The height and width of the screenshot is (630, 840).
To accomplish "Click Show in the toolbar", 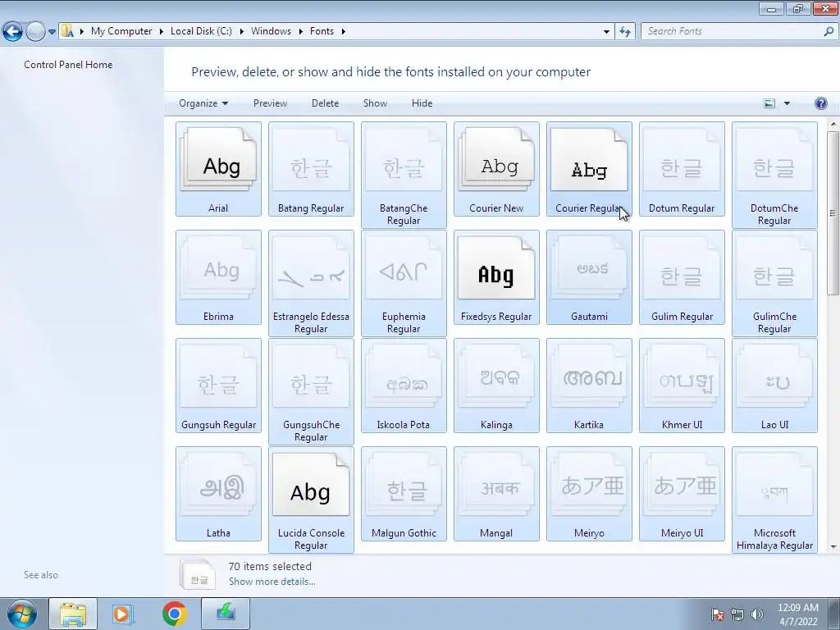I will 375,103.
